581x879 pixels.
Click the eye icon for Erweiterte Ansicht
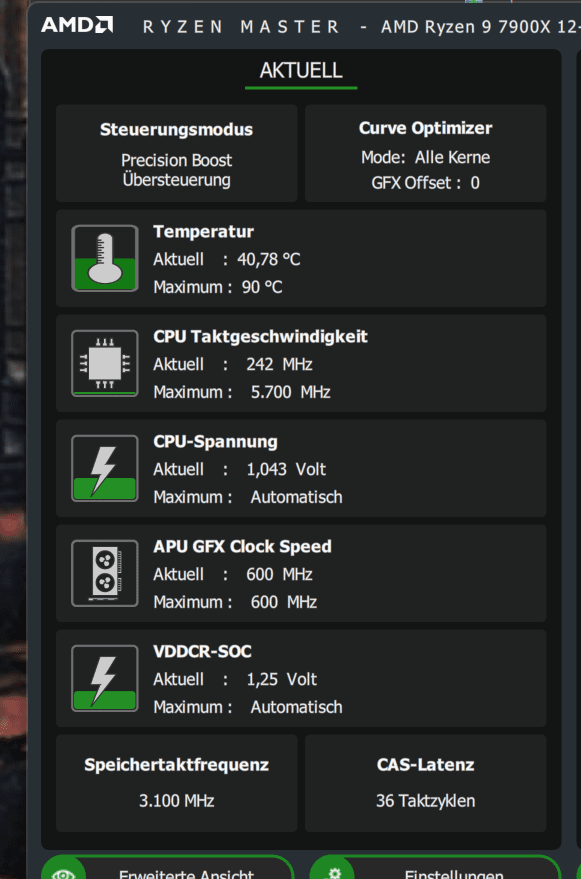point(62,873)
